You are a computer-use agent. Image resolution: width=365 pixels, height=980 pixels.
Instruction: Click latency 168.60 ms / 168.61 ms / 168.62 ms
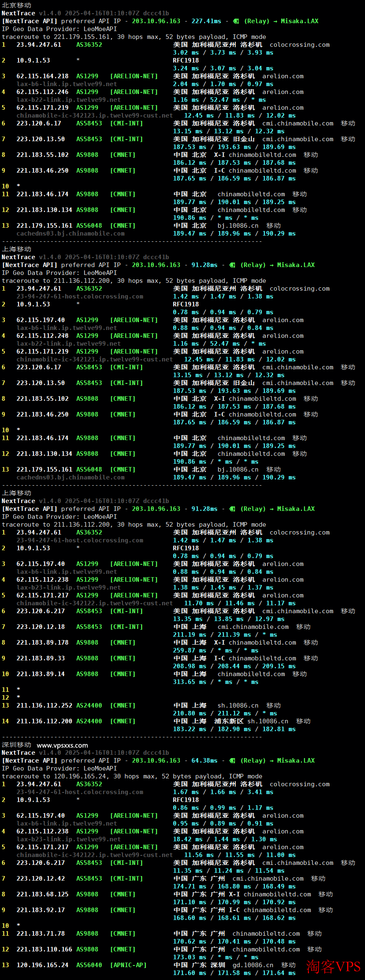tap(234, 918)
